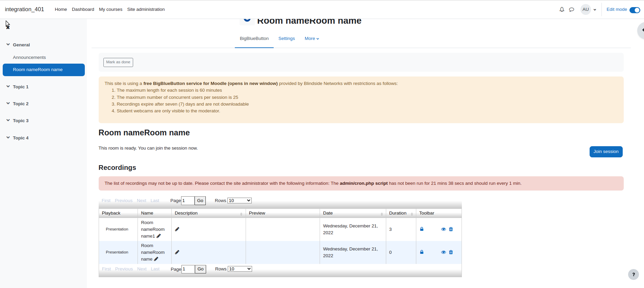The width and height of the screenshot is (644, 288).
Task: Click the Mark as done button
Action: click(118, 62)
